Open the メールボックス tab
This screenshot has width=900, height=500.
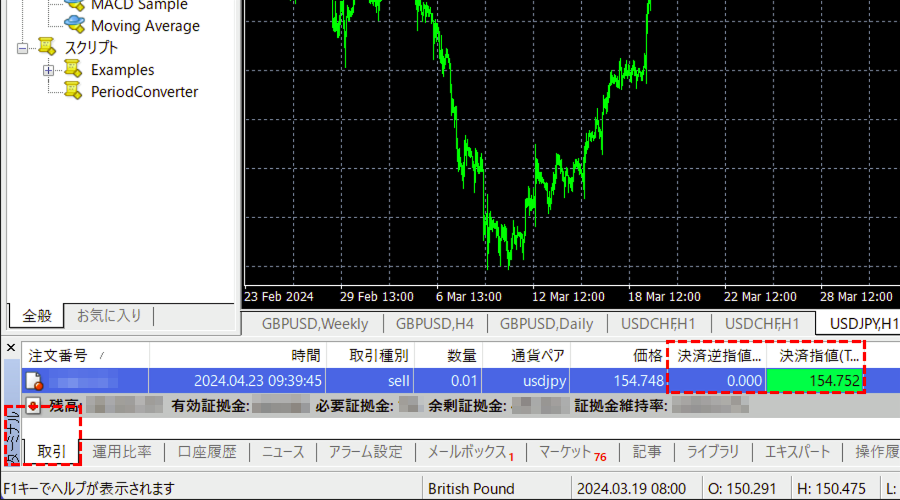point(471,452)
